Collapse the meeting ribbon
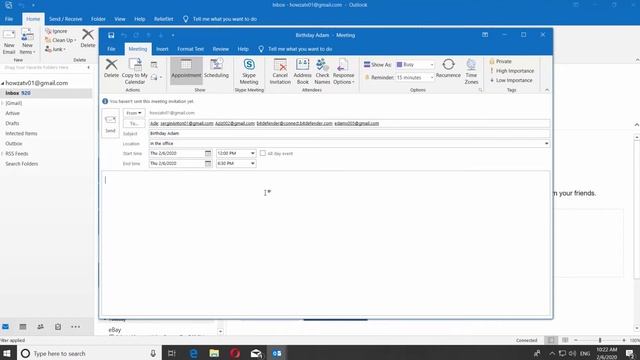 547,90
